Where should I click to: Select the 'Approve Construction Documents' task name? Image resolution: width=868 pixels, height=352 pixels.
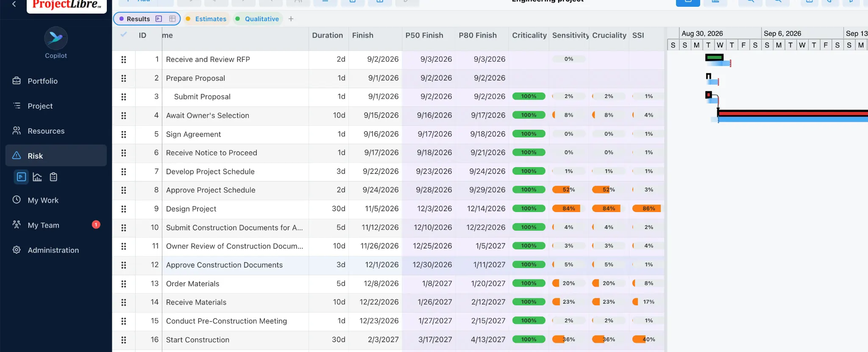pyautogui.click(x=224, y=265)
